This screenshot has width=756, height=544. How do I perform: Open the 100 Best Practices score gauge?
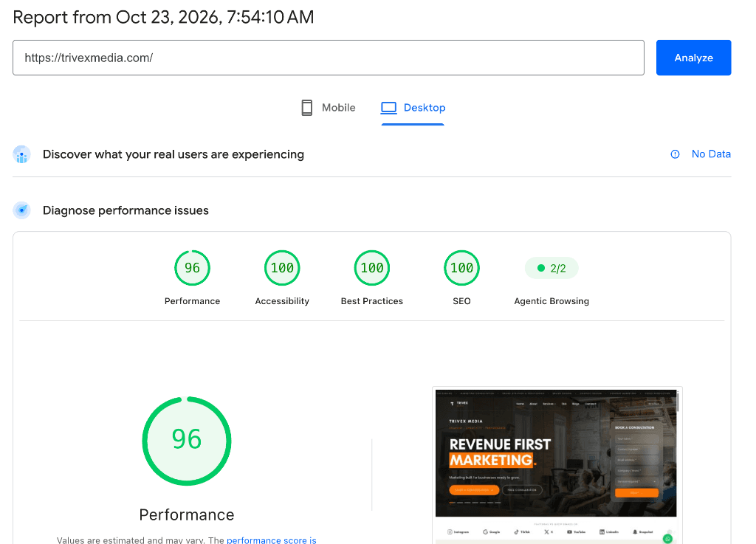(372, 268)
